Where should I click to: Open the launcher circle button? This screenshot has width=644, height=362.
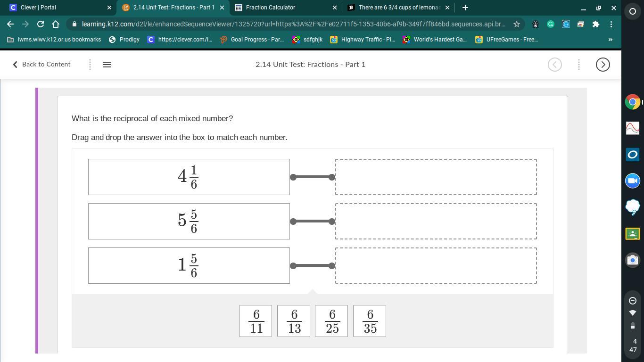coord(632,11)
